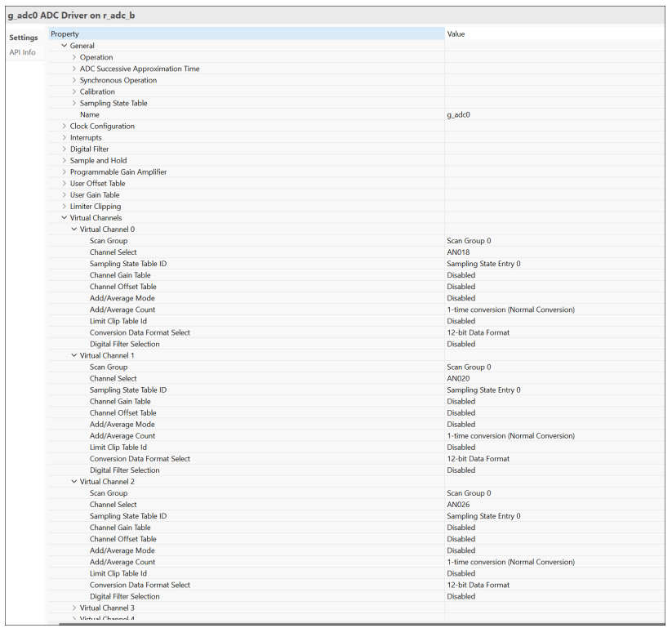This screenshot has height=628, width=672.
Task: Collapse the General section
Action: click(x=65, y=46)
